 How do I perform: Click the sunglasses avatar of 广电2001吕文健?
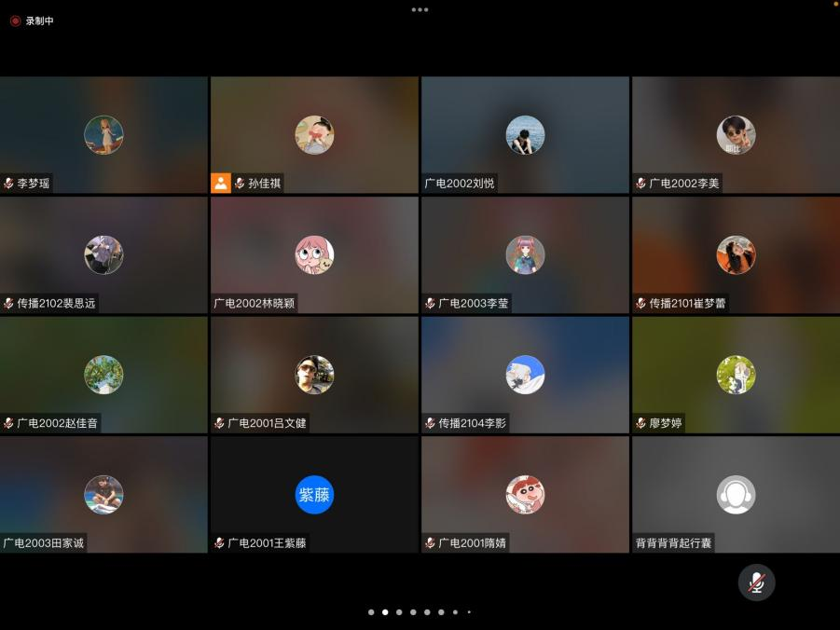[314, 375]
